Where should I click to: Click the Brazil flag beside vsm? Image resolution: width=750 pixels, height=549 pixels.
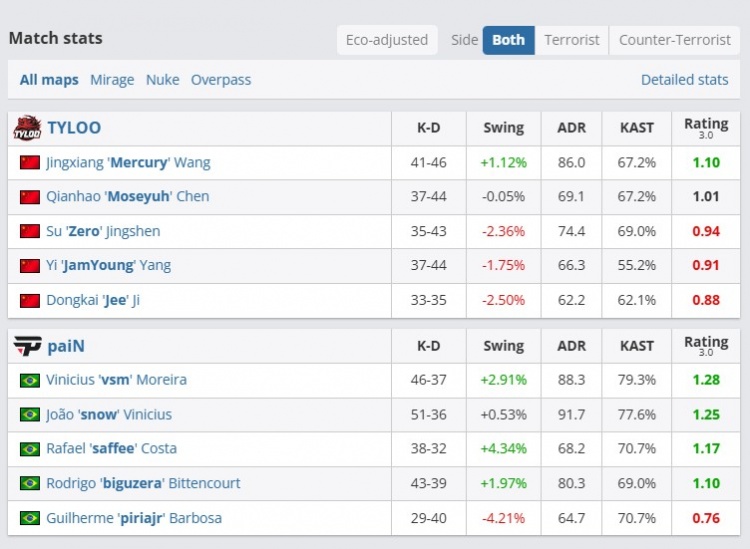click(30, 380)
